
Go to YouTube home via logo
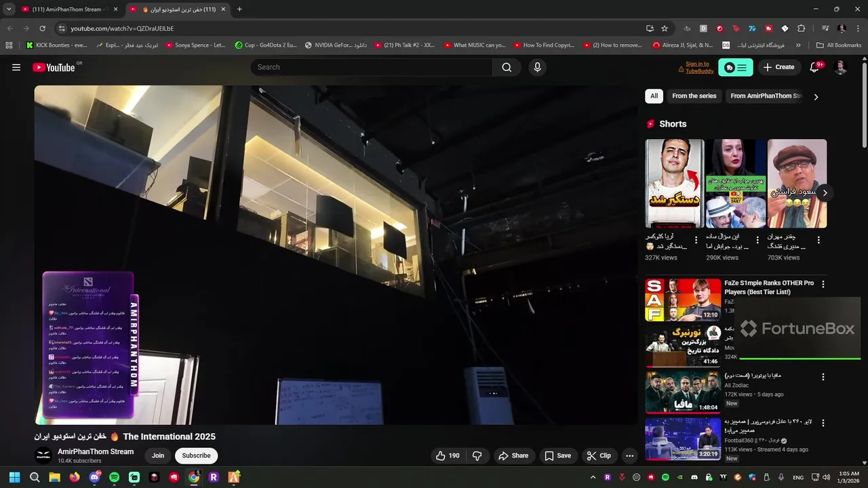(x=54, y=67)
